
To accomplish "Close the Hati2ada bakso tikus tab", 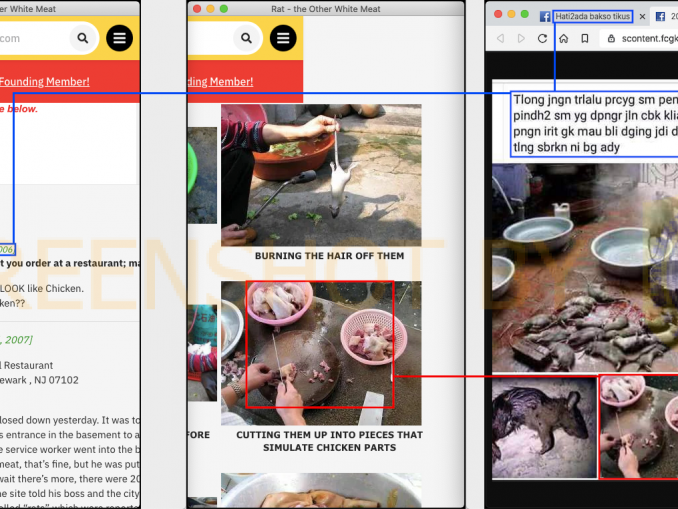I will [643, 16].
